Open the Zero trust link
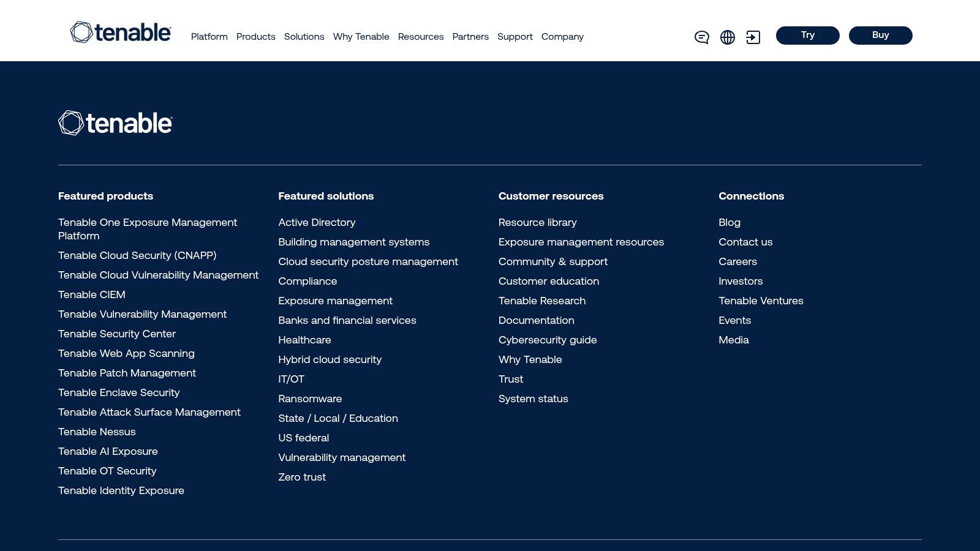This screenshot has height=551, width=980. pyautogui.click(x=302, y=477)
